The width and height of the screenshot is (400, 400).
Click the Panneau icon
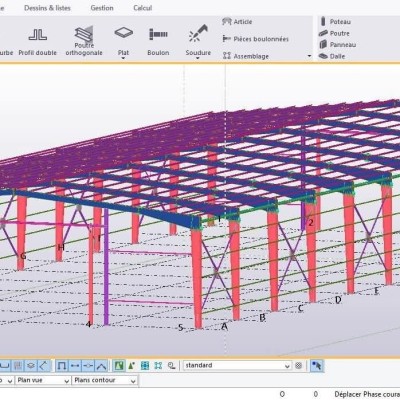[x=323, y=44]
